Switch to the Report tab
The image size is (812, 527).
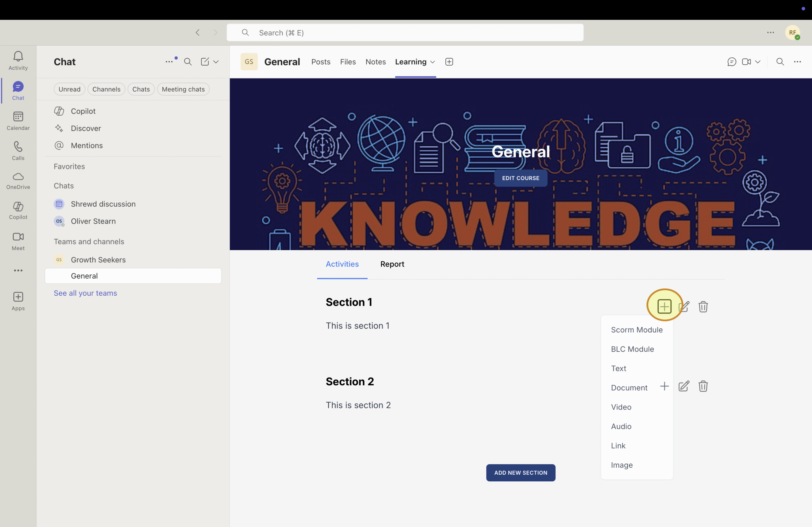point(392,264)
